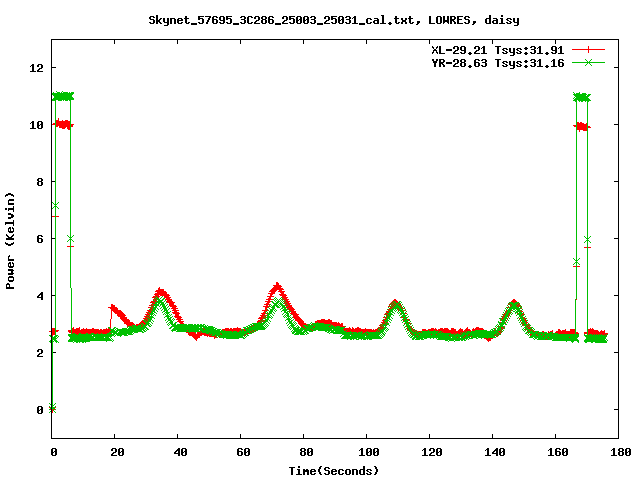The width and height of the screenshot is (640, 480).
Task: Click the y-axis tick label 2
Action: pyautogui.click(x=40, y=353)
